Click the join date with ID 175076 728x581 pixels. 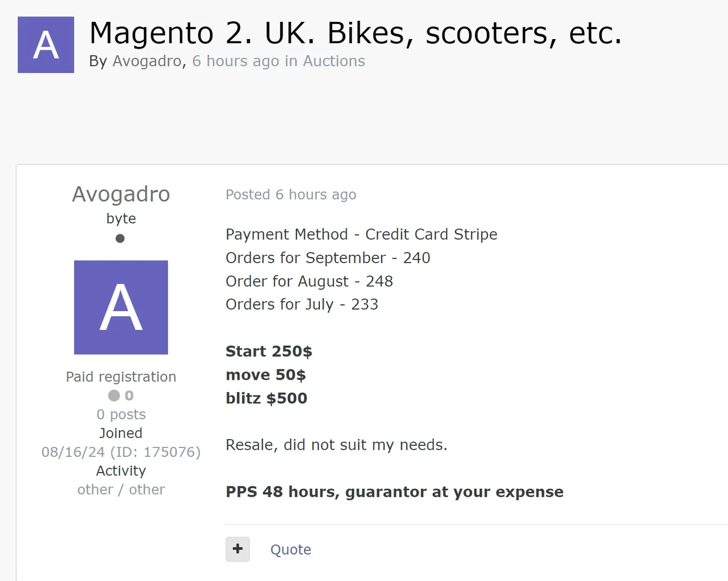(121, 452)
